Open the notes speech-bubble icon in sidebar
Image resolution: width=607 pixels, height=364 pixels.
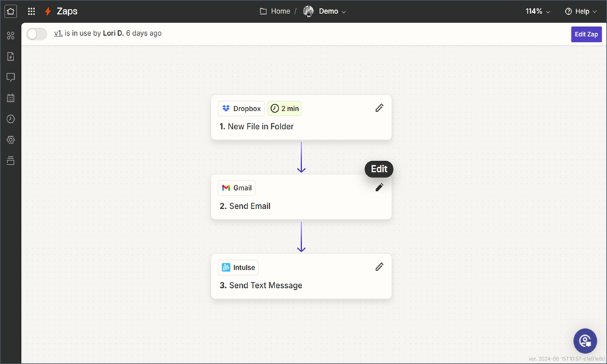point(10,78)
